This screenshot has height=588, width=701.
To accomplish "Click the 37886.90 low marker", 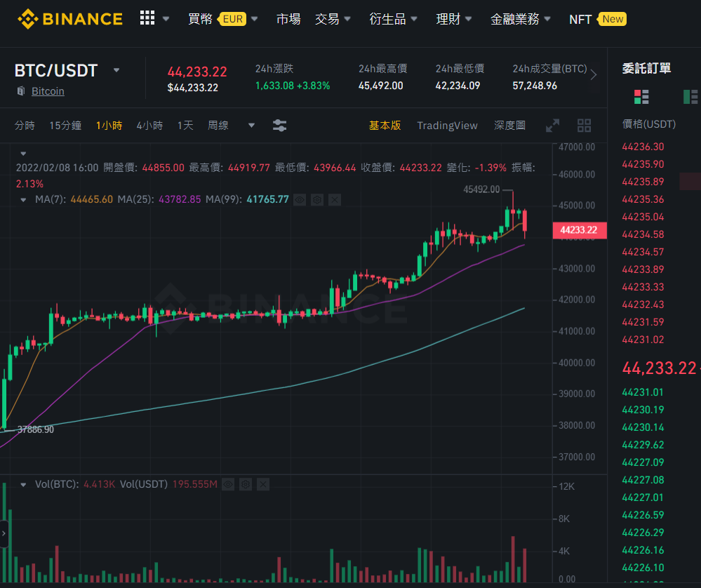I will point(35,429).
